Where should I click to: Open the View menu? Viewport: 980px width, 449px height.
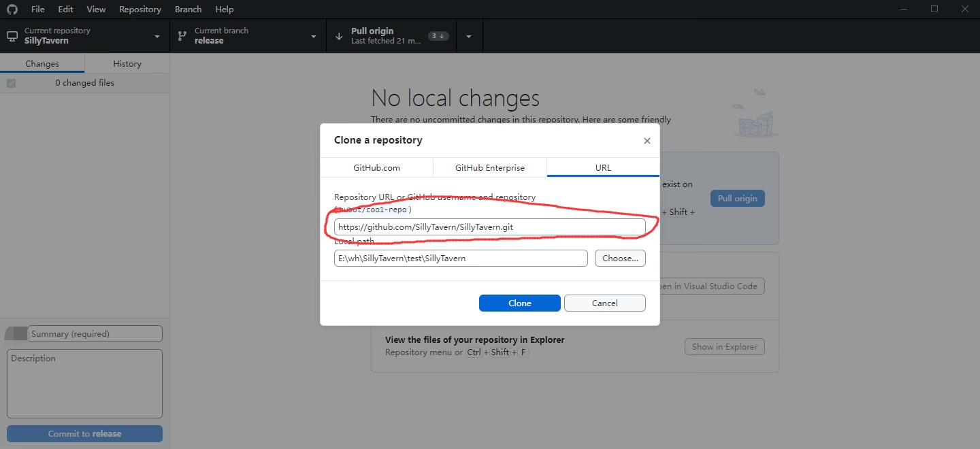[96, 10]
